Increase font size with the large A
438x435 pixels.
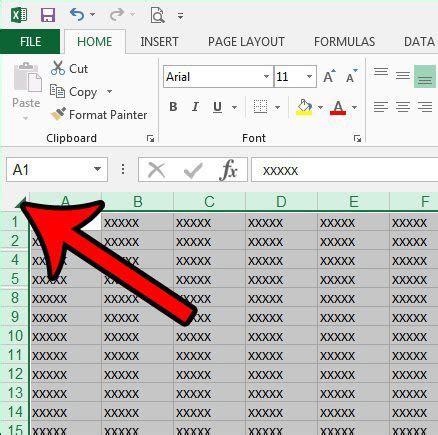click(x=329, y=76)
